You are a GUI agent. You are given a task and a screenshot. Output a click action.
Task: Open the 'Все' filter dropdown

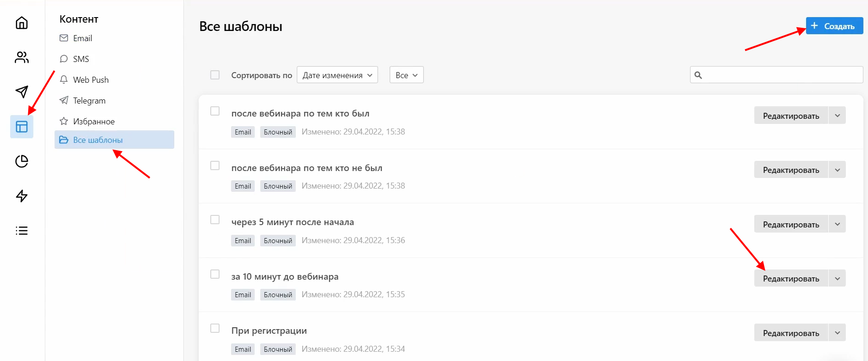(x=406, y=75)
